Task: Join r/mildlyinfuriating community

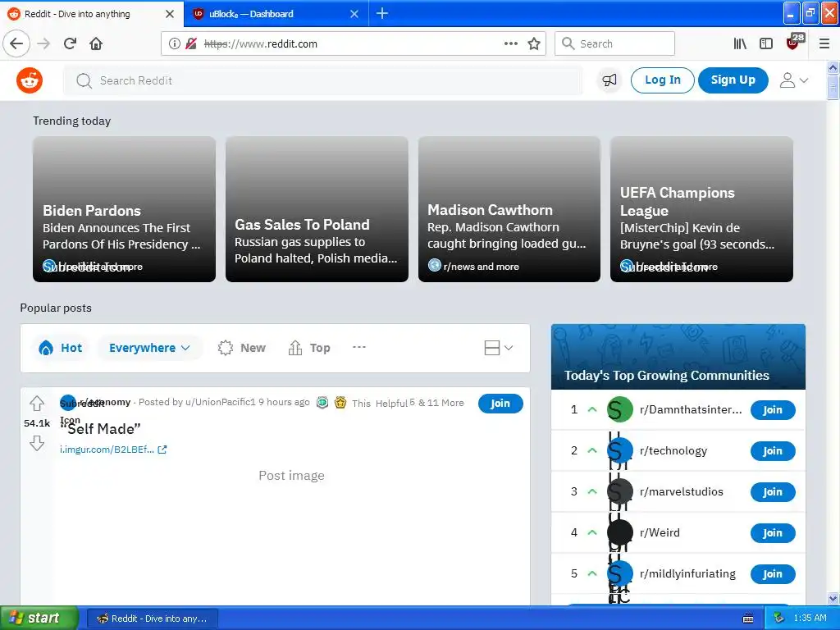Action: pyautogui.click(x=773, y=573)
